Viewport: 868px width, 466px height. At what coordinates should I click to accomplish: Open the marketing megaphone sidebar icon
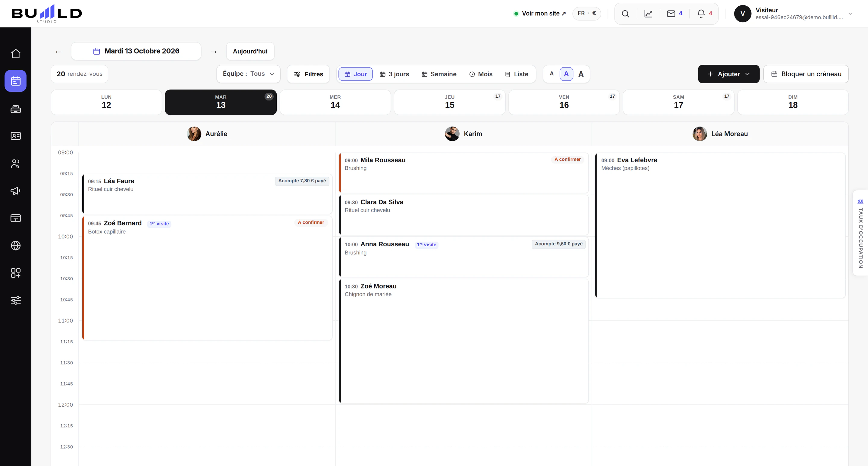[x=15, y=191]
